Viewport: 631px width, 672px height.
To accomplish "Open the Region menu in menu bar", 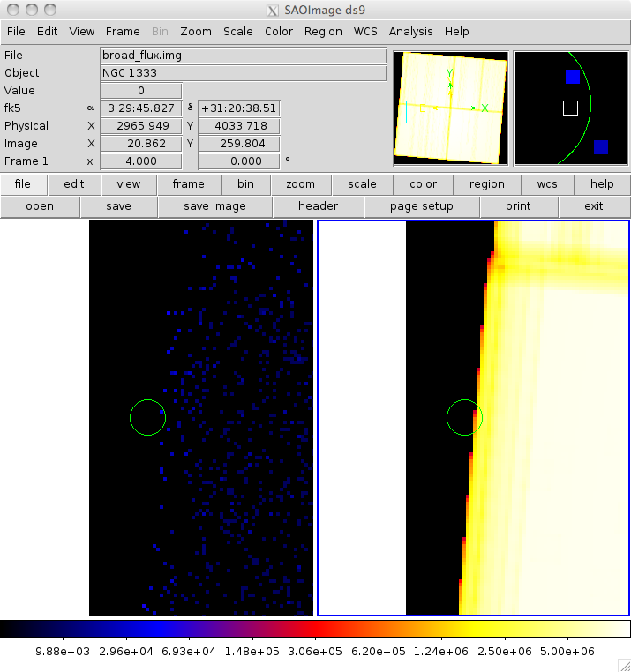I will click(323, 31).
